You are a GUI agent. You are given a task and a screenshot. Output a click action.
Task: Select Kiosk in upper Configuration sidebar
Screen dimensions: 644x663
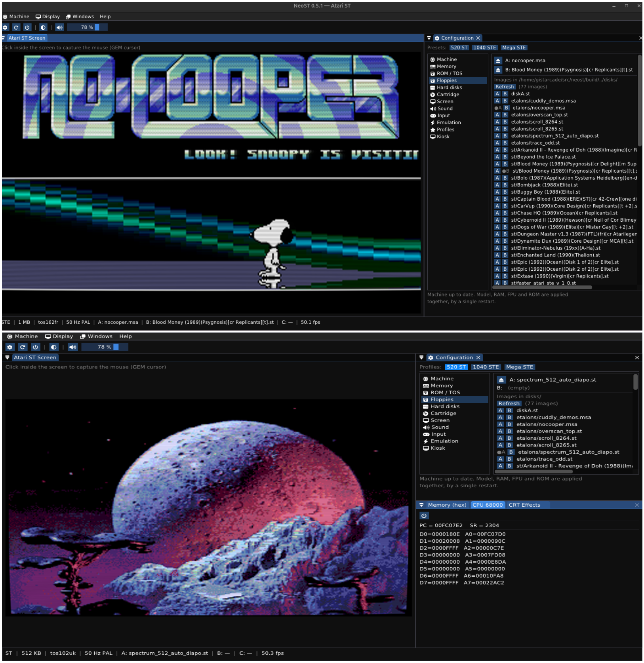coord(443,137)
